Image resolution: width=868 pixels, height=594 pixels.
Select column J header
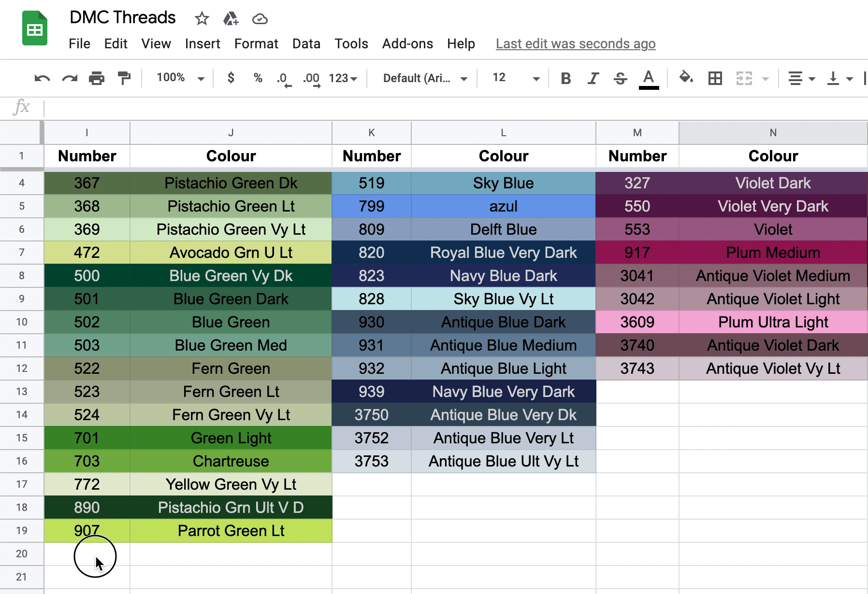click(231, 133)
